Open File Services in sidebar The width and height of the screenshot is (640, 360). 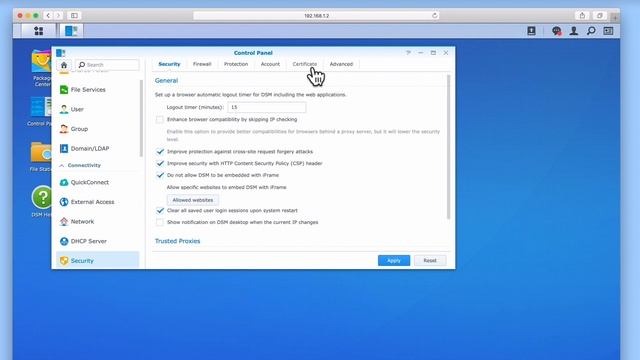98,89
